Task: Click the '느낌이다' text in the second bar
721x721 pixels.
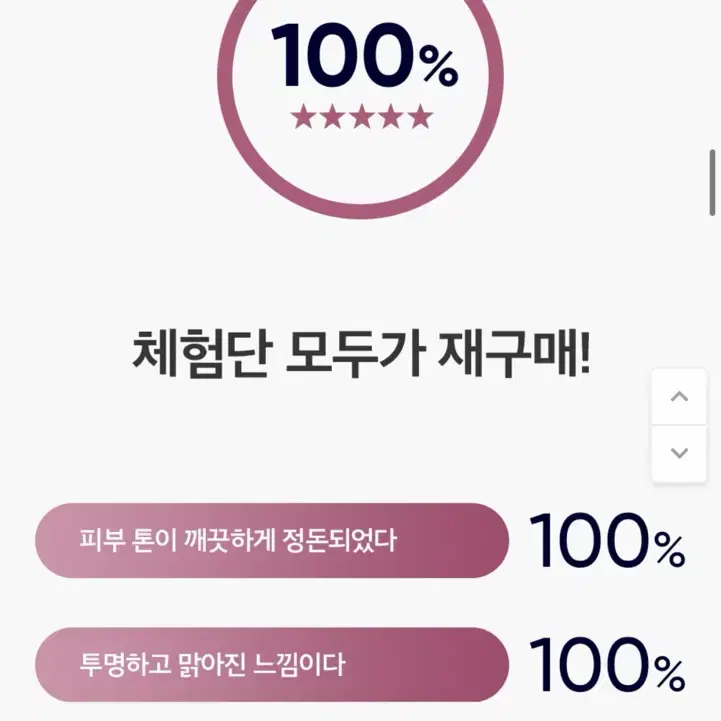Action: click(299, 664)
